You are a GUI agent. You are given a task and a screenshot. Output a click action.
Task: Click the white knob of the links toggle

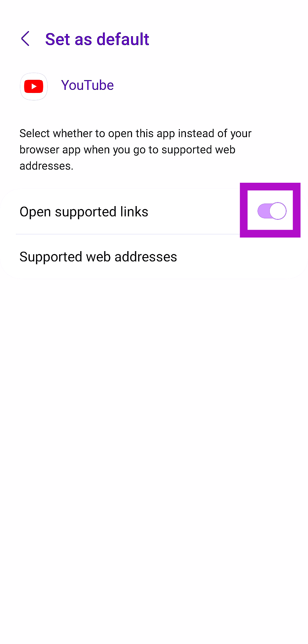278,211
